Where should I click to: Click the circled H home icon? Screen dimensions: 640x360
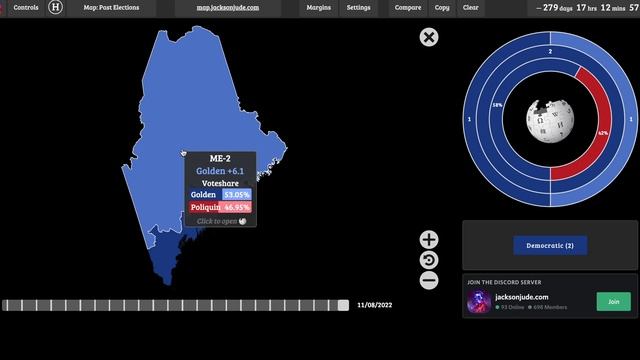pyautogui.click(x=56, y=7)
